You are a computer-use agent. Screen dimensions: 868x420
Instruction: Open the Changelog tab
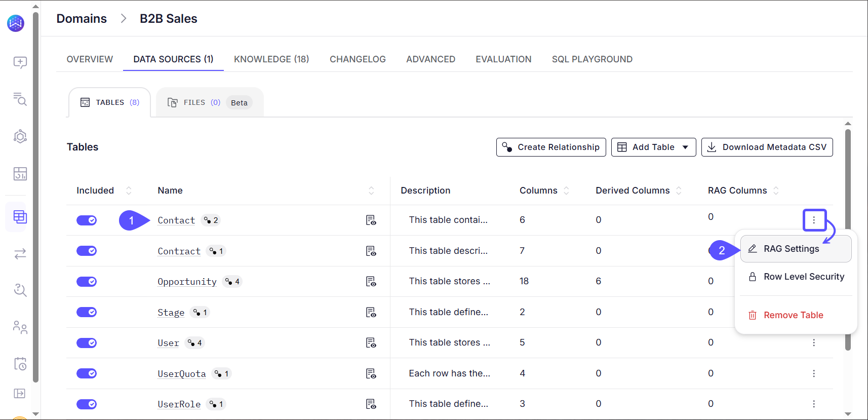coord(358,59)
